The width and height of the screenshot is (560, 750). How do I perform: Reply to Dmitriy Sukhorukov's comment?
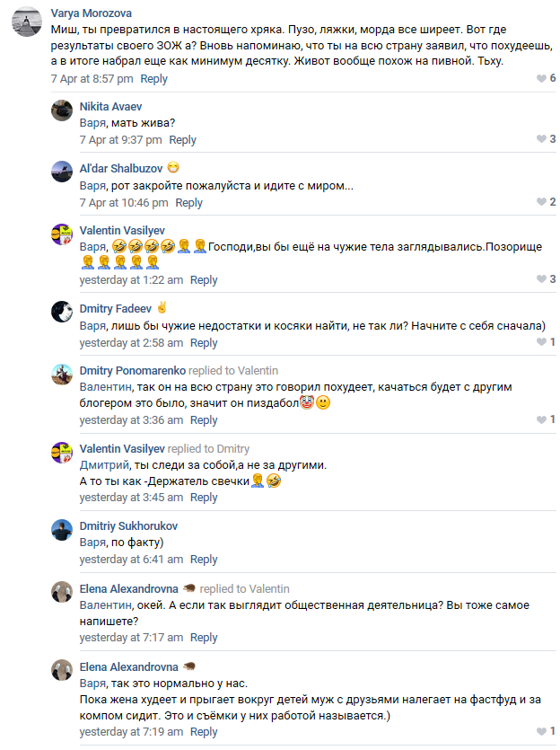click(204, 560)
